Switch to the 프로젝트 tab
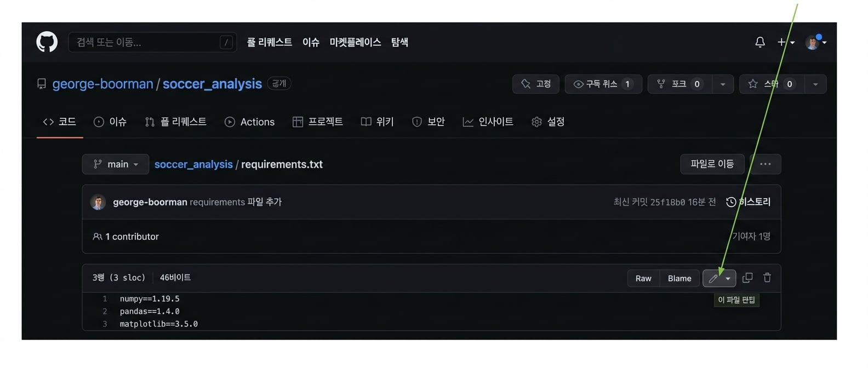The image size is (868, 368). tap(318, 122)
